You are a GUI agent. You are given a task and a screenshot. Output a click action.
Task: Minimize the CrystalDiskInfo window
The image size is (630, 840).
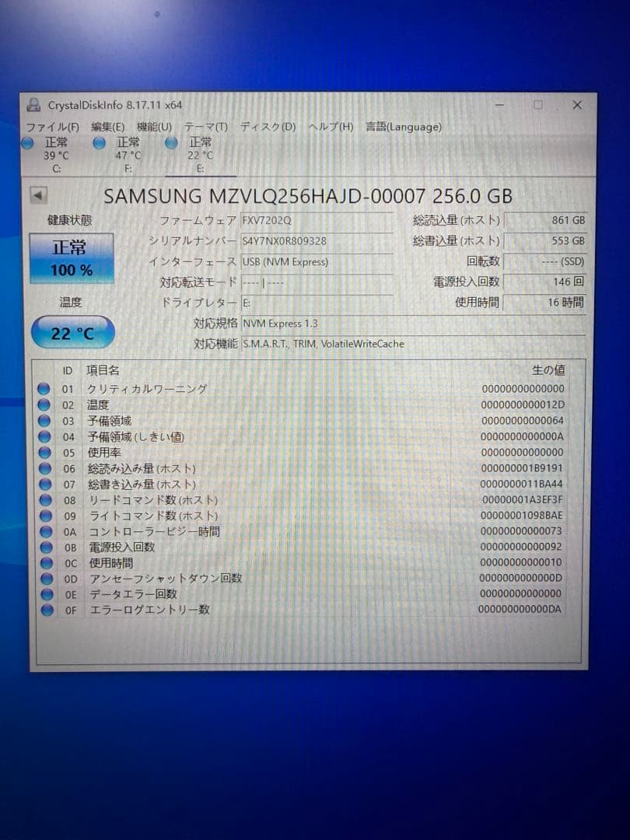click(499, 105)
